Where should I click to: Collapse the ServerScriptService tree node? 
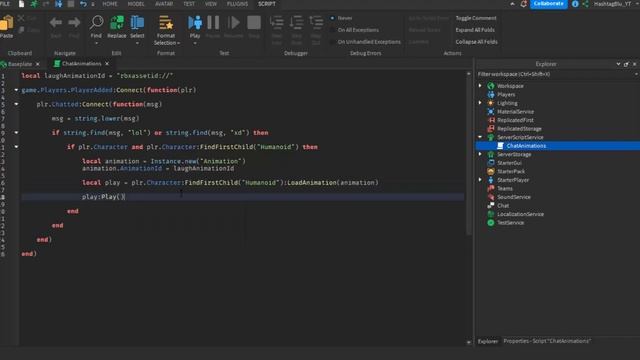(480, 137)
